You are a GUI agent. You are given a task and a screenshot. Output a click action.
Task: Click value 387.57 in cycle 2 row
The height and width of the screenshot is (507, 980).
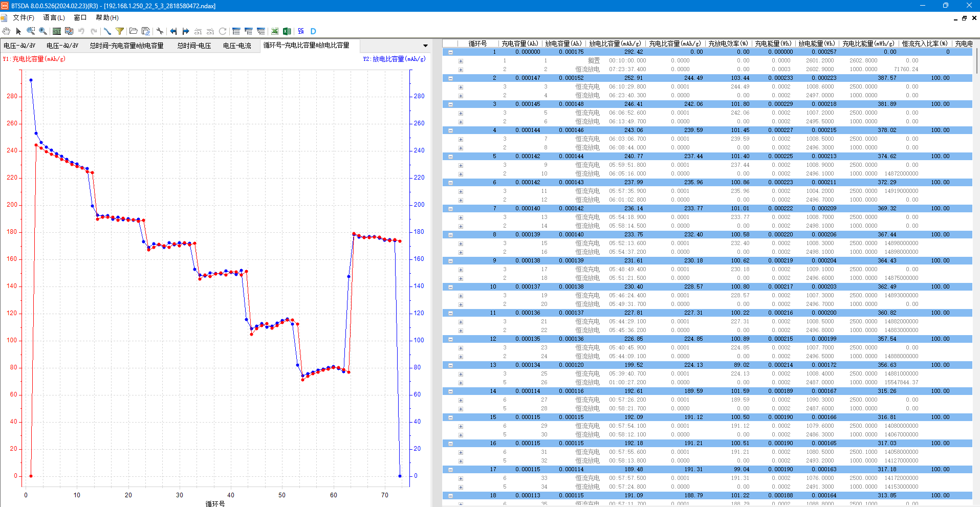pyautogui.click(x=887, y=78)
